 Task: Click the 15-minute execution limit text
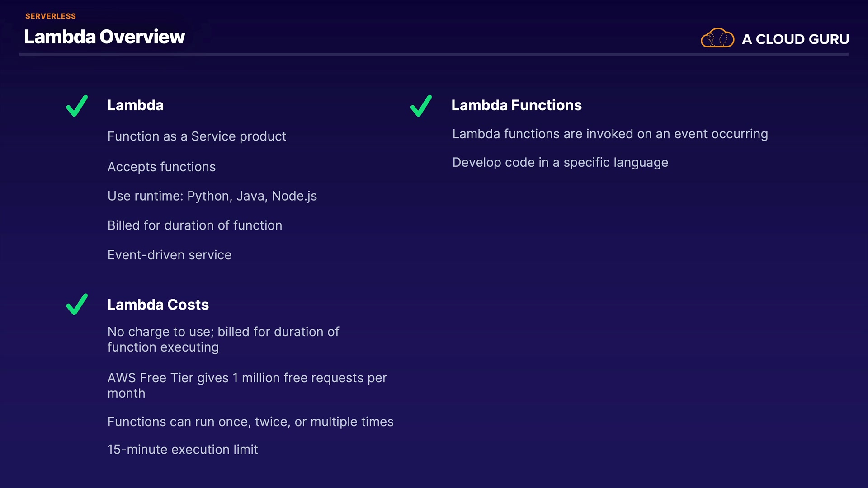point(183,450)
